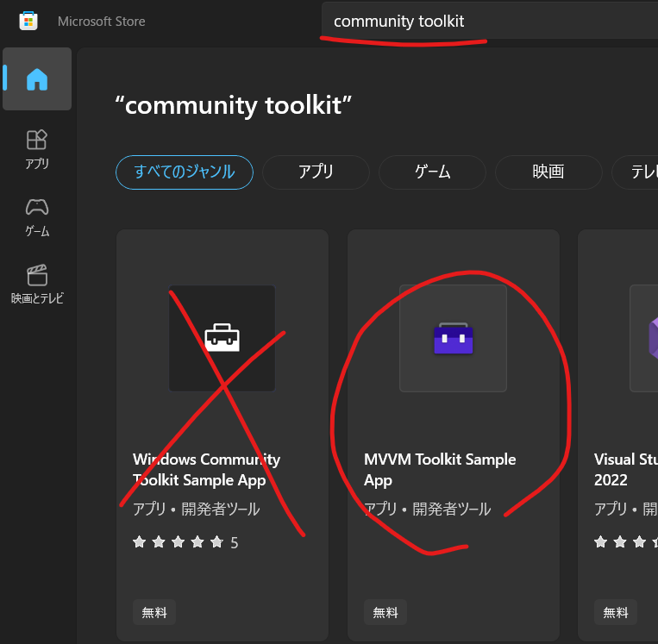Click 無料 on the Visual Studio 2022 card
This screenshot has height=644, width=658.
click(615, 613)
